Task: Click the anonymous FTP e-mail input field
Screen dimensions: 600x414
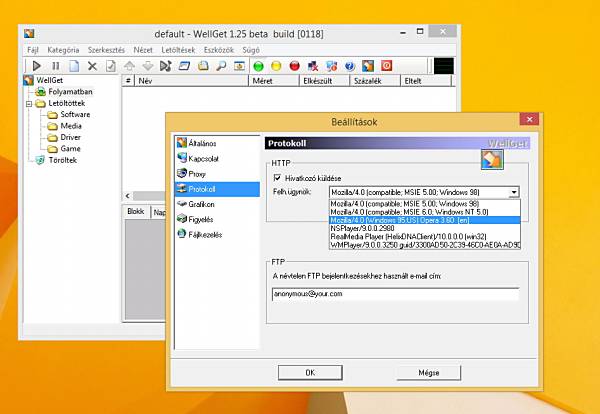Action: [x=395, y=294]
